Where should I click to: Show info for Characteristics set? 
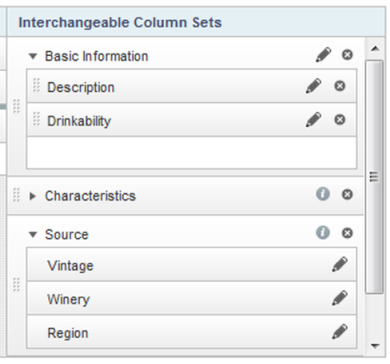(x=323, y=194)
